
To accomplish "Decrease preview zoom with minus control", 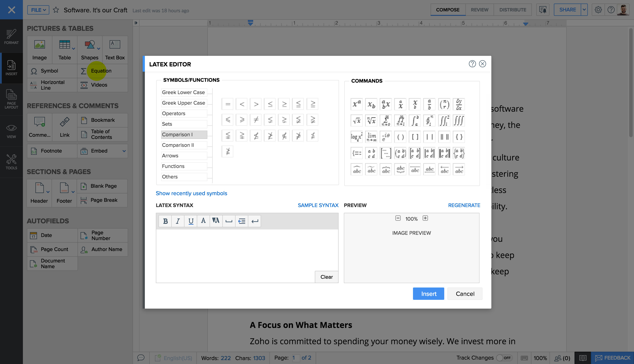I will tap(398, 218).
